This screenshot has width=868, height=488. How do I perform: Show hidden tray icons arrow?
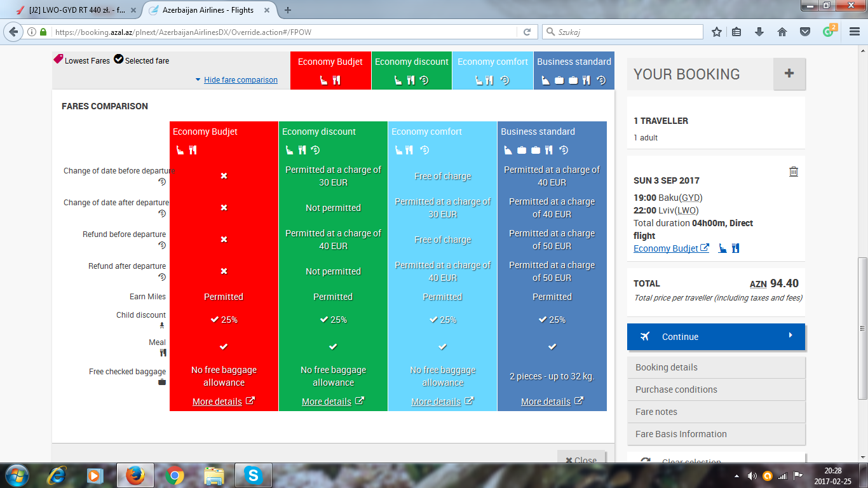[x=737, y=476]
